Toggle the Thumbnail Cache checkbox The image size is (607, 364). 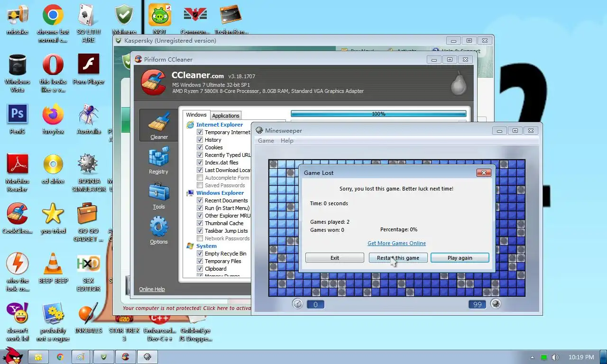point(200,223)
